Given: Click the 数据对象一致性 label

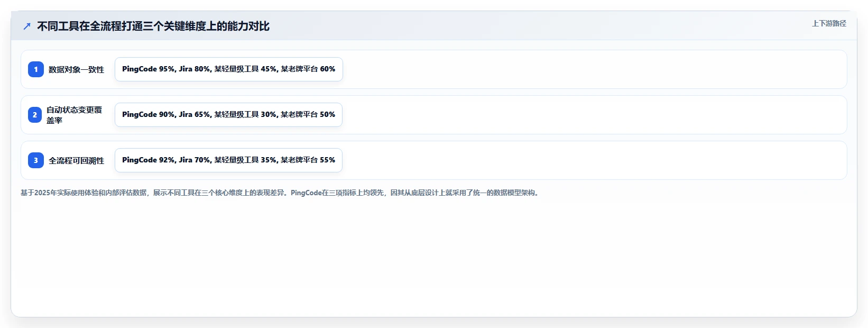Looking at the screenshot, I should click(x=77, y=69).
